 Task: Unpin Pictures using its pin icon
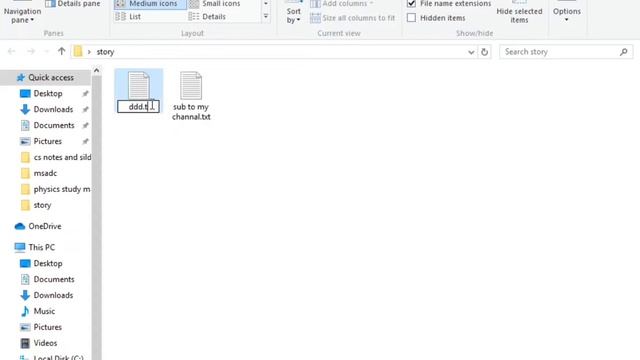tap(85, 141)
